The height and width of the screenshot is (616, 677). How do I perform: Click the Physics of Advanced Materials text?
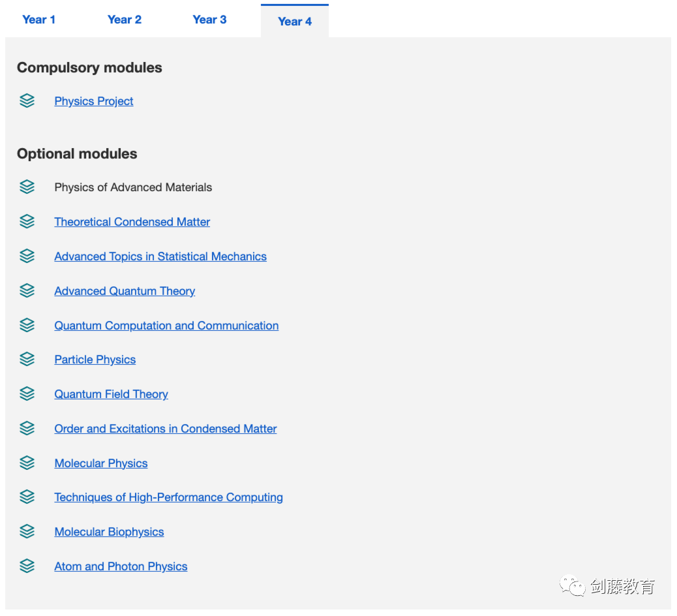pyautogui.click(x=133, y=187)
